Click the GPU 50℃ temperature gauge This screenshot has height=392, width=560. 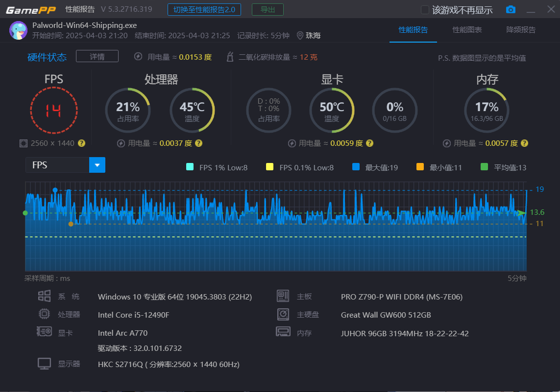[332, 110]
